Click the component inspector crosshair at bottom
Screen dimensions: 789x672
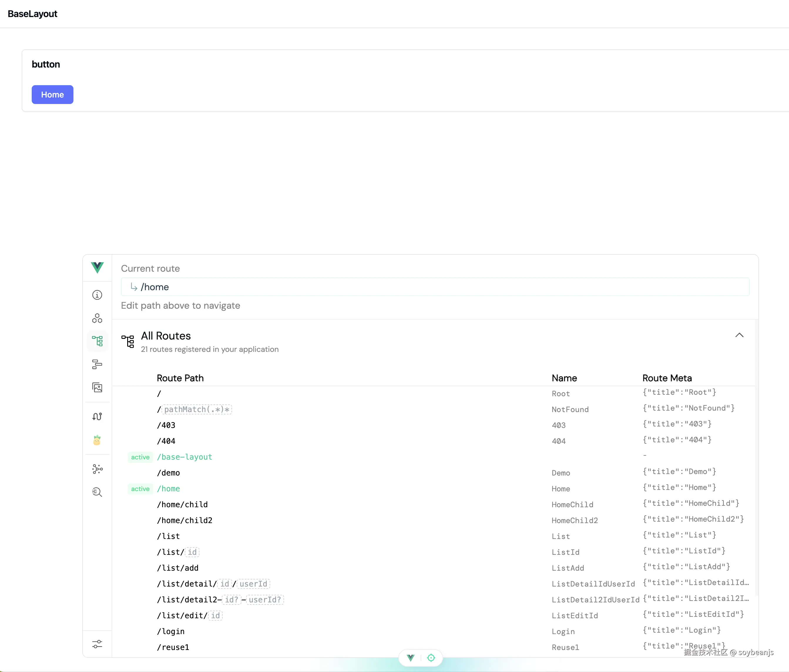coord(432,658)
